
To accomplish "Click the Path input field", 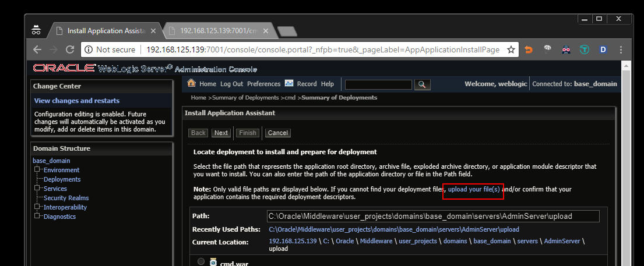I will [x=433, y=217].
